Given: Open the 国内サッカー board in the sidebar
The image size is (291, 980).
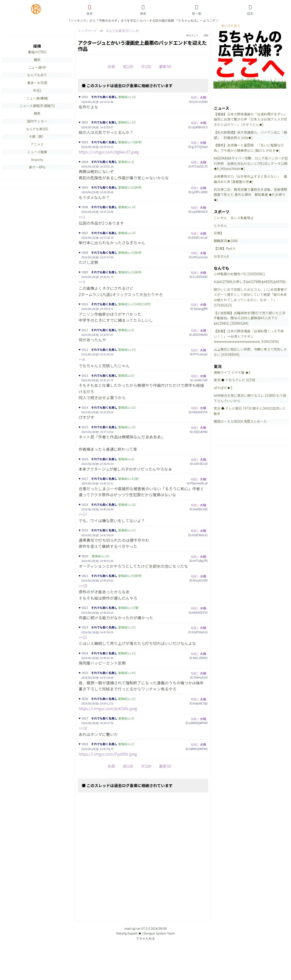Looking at the screenshot, I should pyautogui.click(x=37, y=121).
